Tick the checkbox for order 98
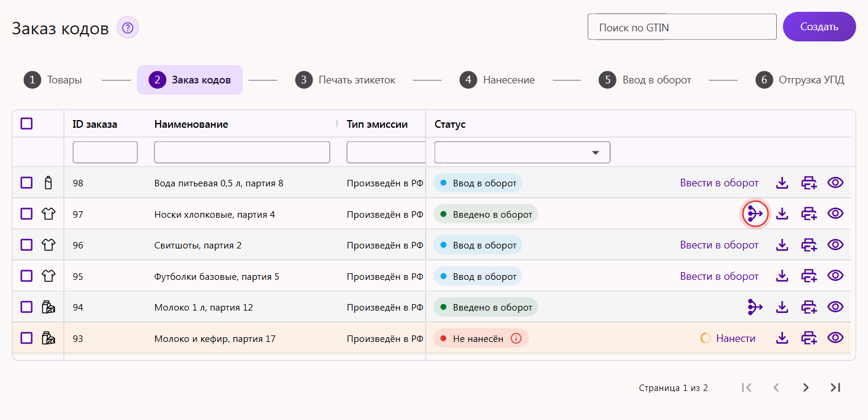The height and width of the screenshot is (420, 868). point(27,183)
